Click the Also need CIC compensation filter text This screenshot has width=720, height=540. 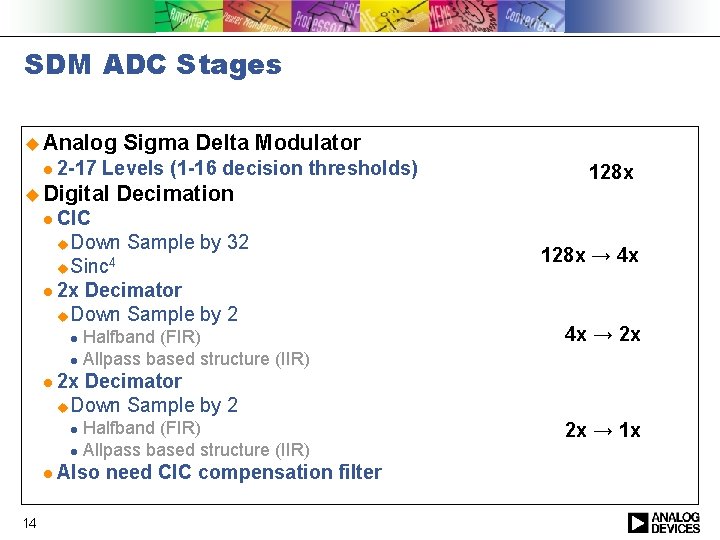click(x=219, y=472)
